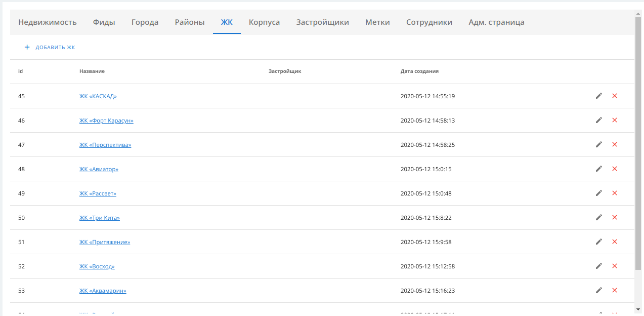Follow the ЖК «Аквамарин» link
644x316 pixels.
[x=103, y=291]
